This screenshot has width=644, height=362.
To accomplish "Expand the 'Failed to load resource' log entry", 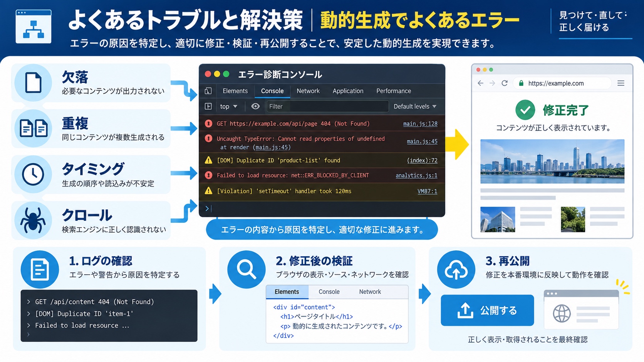I will click(29, 325).
